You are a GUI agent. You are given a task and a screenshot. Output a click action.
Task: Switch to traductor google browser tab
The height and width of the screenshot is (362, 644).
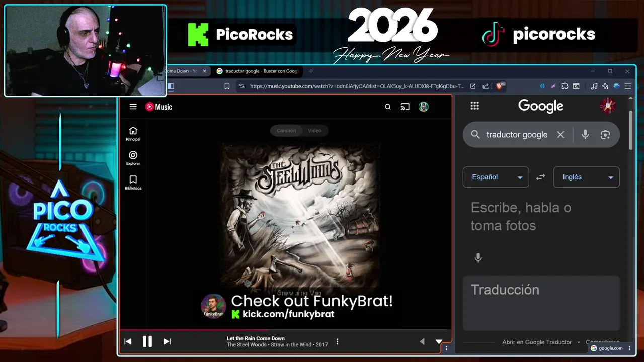click(258, 71)
